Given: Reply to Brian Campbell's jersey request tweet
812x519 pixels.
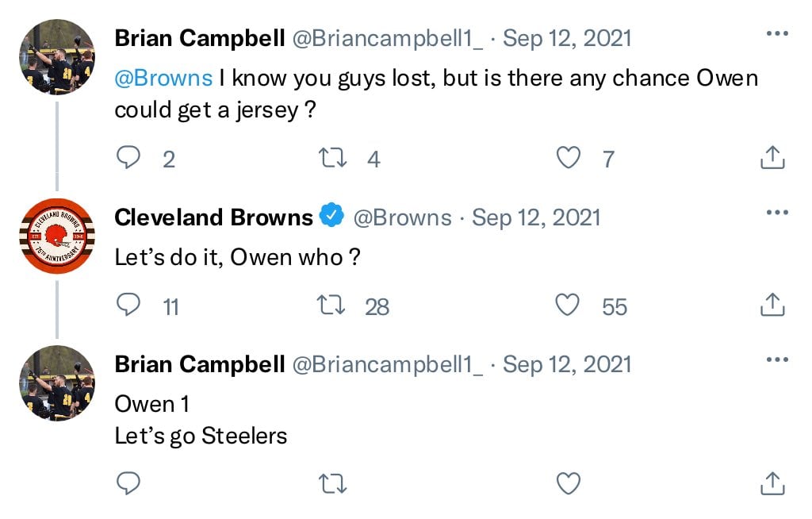Looking at the screenshot, I should click(x=128, y=157).
